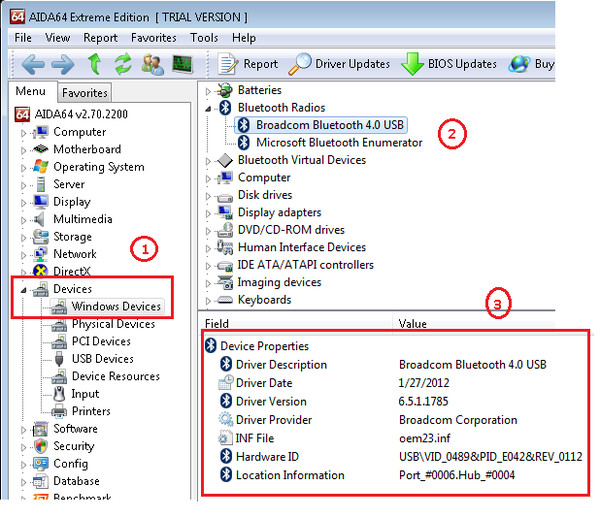The image size is (600, 518).
Task: Click Driver Updates in the toolbar
Action: click(339, 64)
